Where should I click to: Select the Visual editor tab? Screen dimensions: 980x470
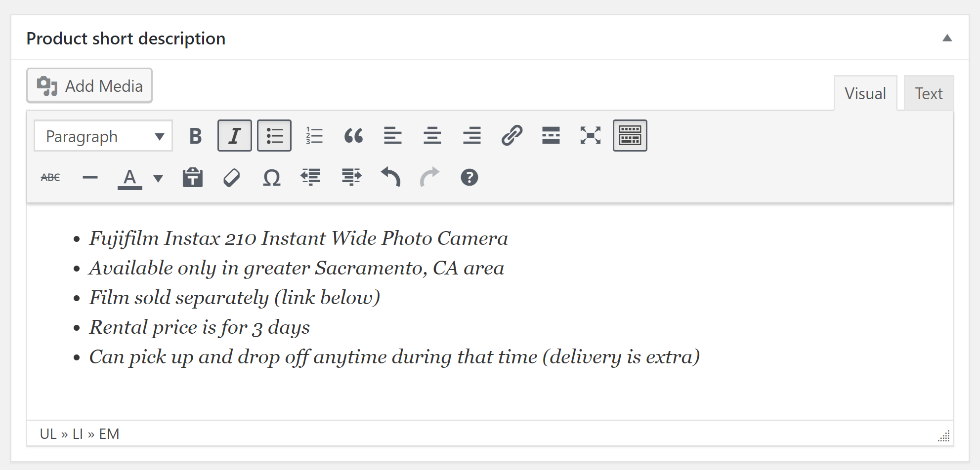point(865,94)
